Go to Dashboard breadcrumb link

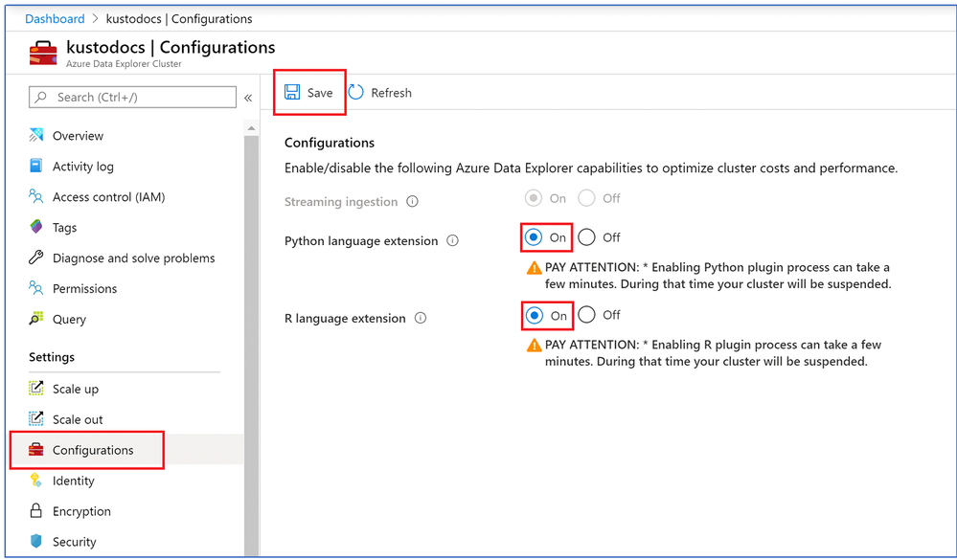[x=55, y=19]
